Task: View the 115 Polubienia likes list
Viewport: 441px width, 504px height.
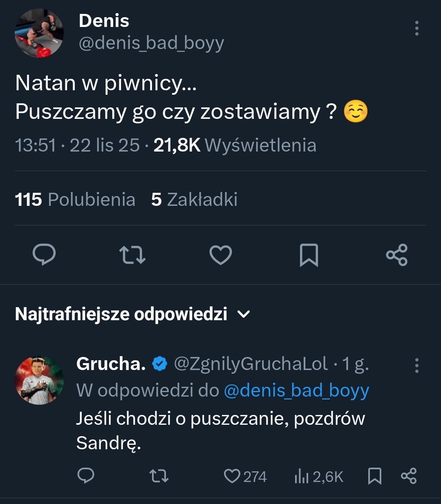Action: coord(75,199)
